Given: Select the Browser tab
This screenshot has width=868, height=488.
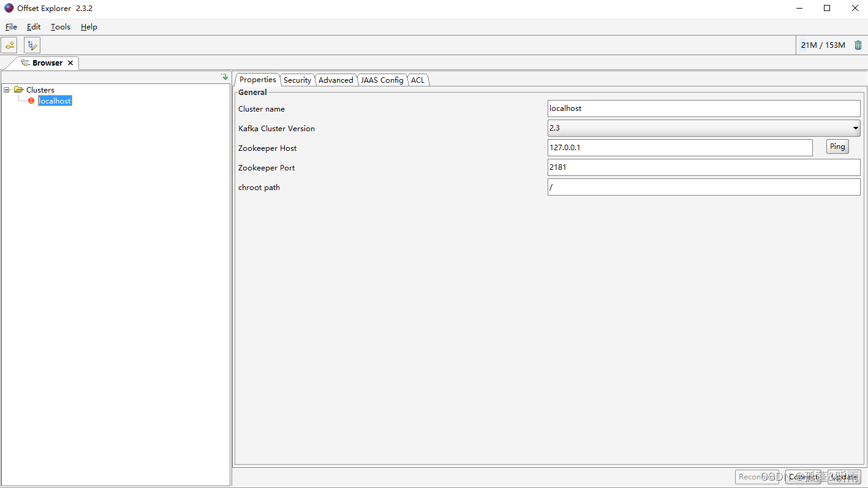Looking at the screenshot, I should point(47,63).
